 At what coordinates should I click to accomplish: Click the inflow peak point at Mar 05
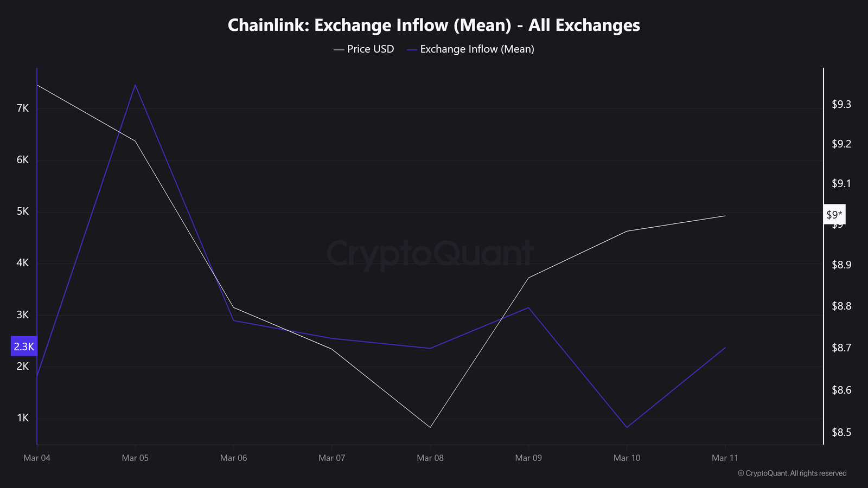coord(135,85)
